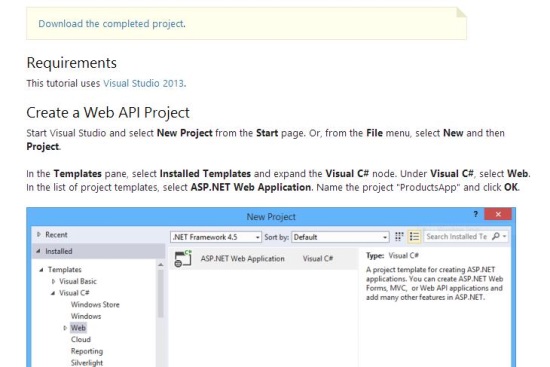
Task: Open the Download the completed project link
Action: pos(111,24)
